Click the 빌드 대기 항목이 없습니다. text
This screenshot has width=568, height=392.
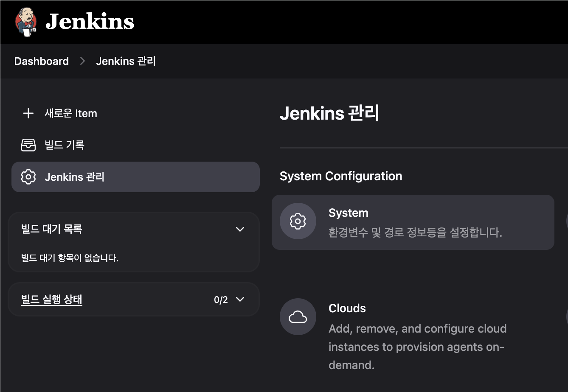70,258
